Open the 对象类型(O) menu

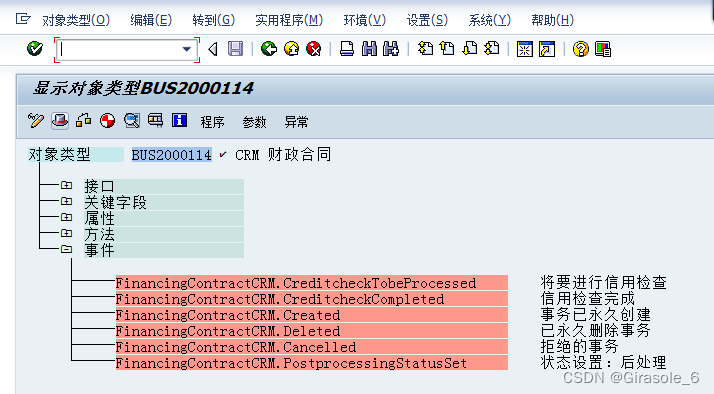click(x=76, y=20)
